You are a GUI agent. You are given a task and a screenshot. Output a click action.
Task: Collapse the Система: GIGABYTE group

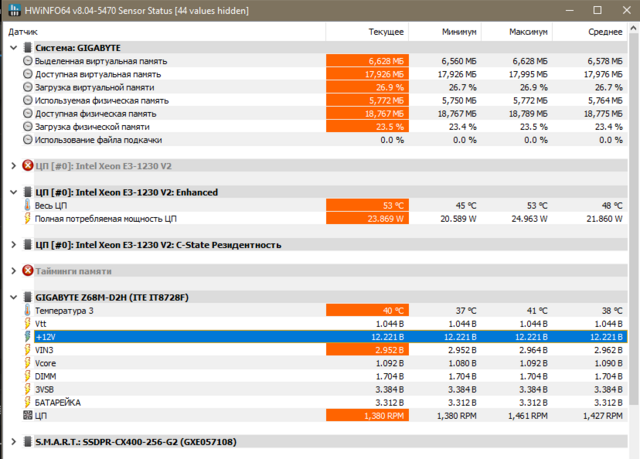pyautogui.click(x=12, y=48)
